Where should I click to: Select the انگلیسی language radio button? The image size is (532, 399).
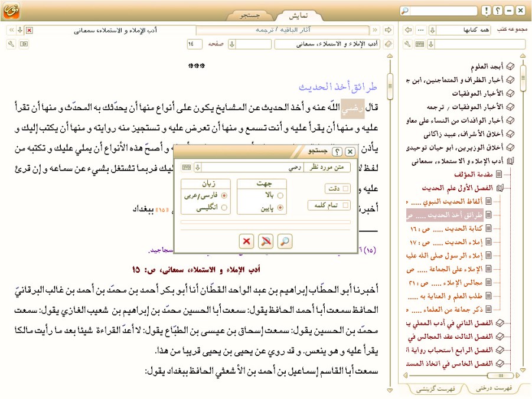point(224,208)
